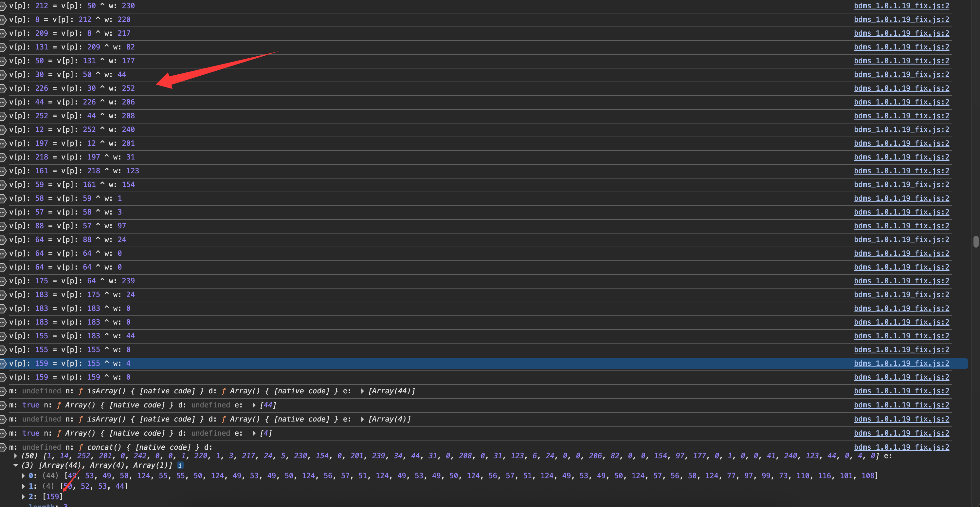Open source link on 'w: 252' row

coord(901,88)
